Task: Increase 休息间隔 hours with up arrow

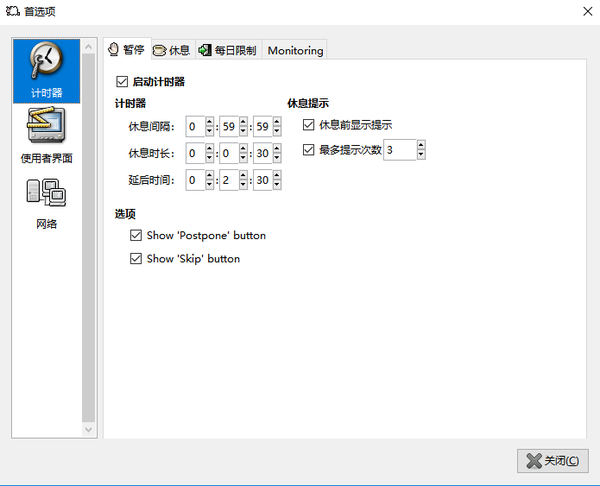Action: click(x=209, y=122)
